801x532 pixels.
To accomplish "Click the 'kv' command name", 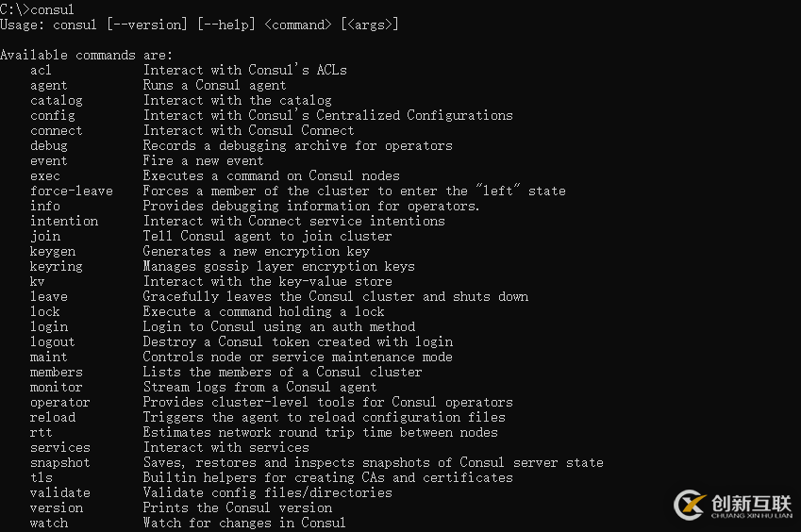I will point(38,281).
